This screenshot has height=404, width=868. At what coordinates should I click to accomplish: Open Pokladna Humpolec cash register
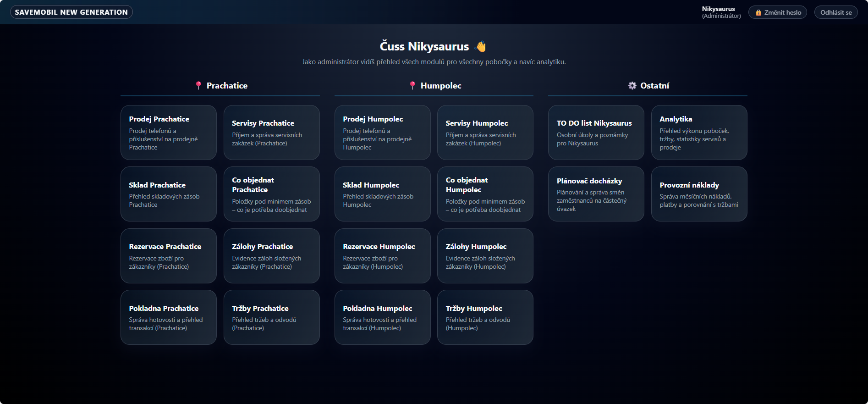click(382, 317)
